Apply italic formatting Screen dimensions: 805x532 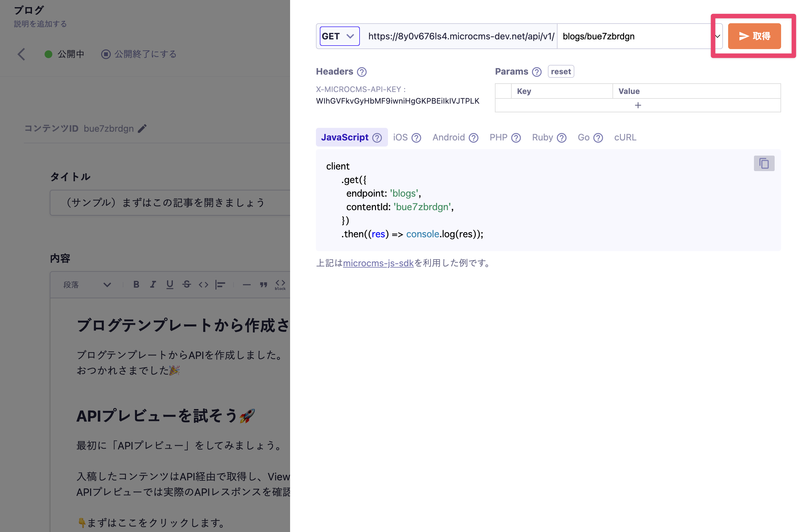(153, 284)
